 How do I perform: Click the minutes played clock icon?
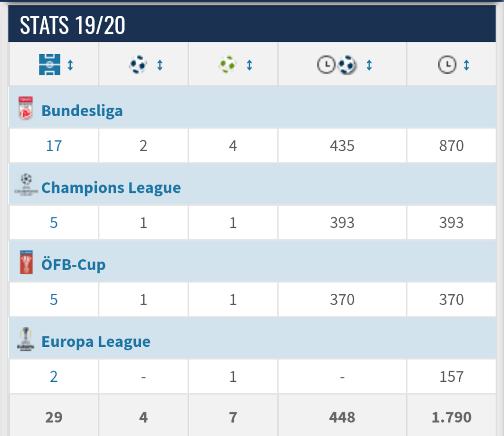coord(447,64)
